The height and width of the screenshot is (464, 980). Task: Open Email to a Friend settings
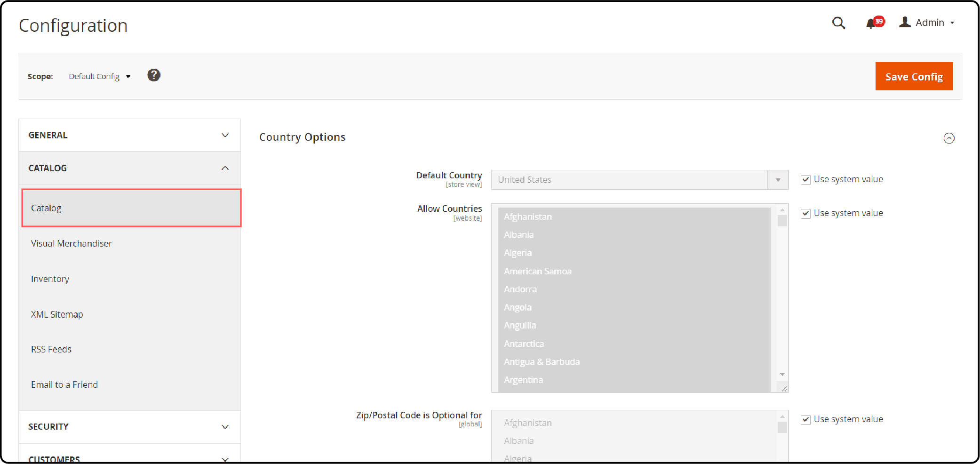64,384
